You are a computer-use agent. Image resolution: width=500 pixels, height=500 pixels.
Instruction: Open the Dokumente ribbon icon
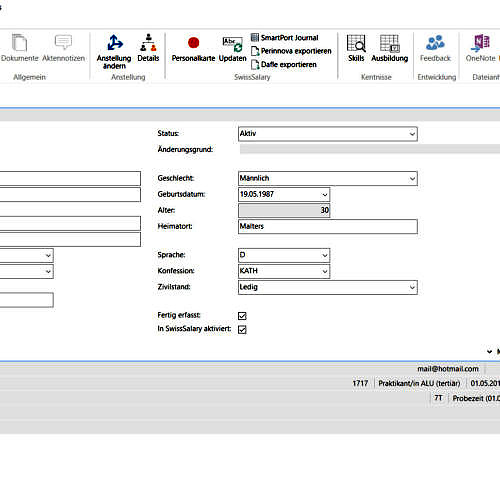(x=19, y=43)
